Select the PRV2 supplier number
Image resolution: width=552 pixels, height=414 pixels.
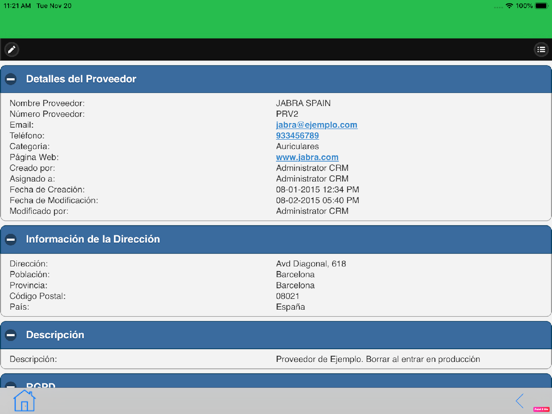287,114
